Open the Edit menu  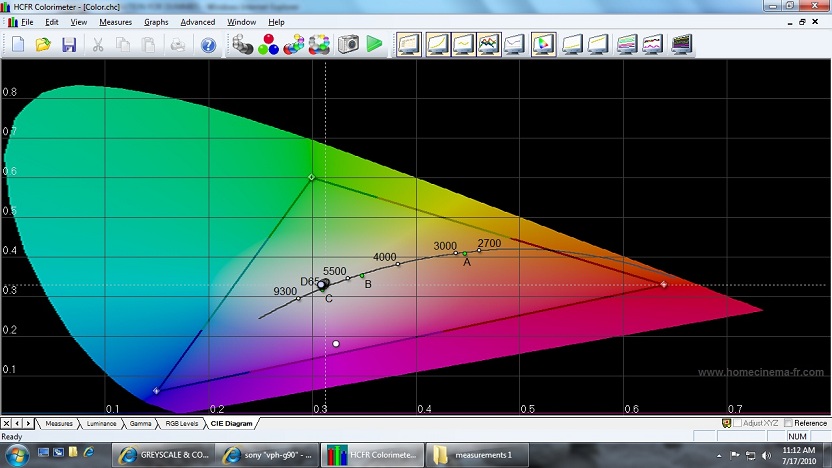pos(51,22)
